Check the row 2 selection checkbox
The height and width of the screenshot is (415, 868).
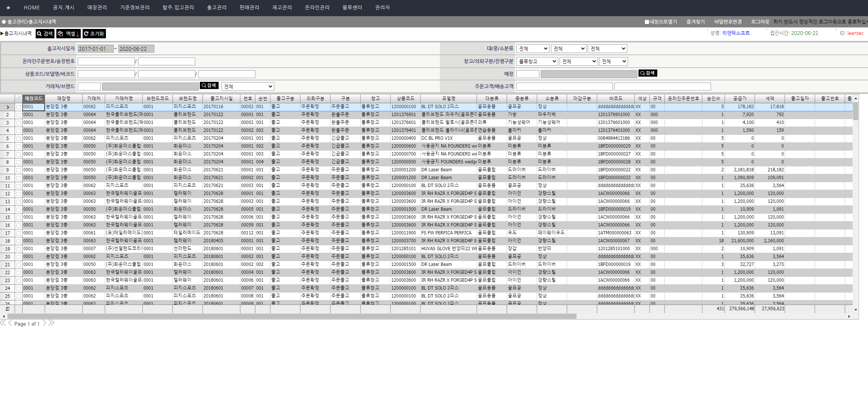point(18,115)
